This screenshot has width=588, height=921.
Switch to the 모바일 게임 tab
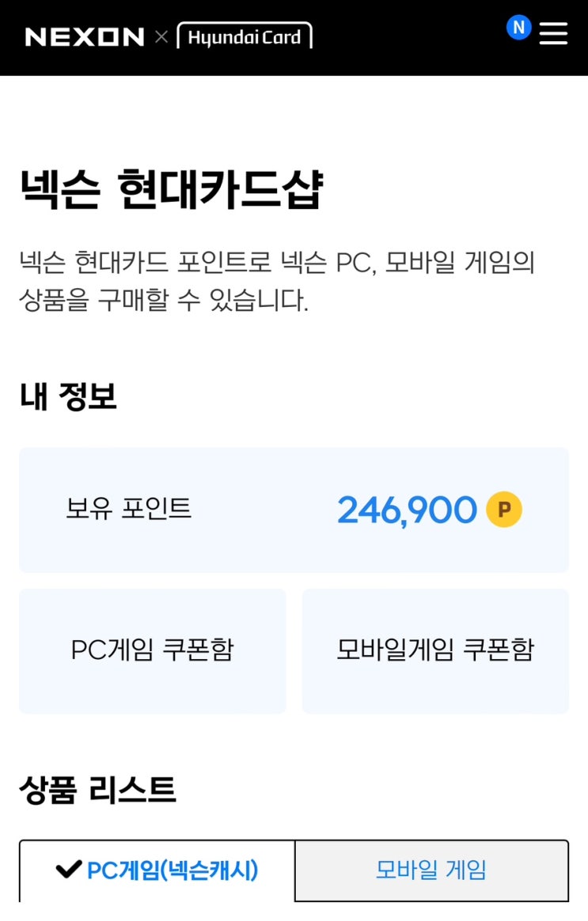coord(432,870)
